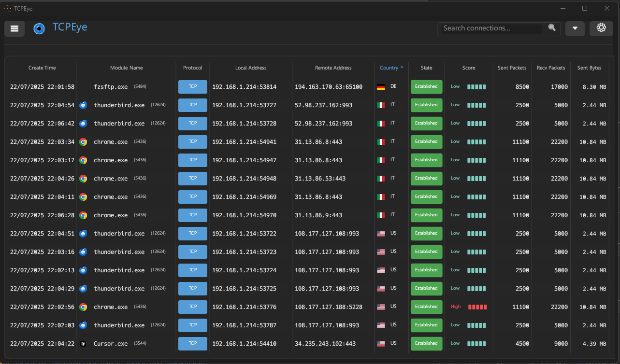Image resolution: width=620 pixels, height=364 pixels.
Task: Click Established badge for fzsftp.exe
Action: pyautogui.click(x=426, y=87)
